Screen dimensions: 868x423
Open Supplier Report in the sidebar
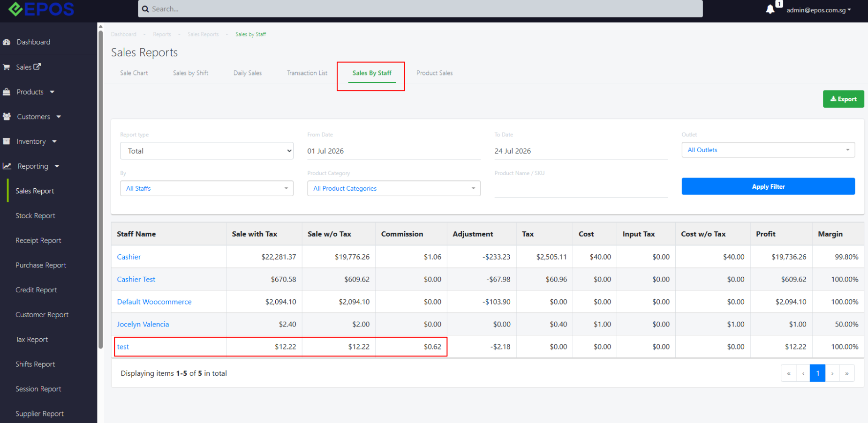[x=39, y=414]
